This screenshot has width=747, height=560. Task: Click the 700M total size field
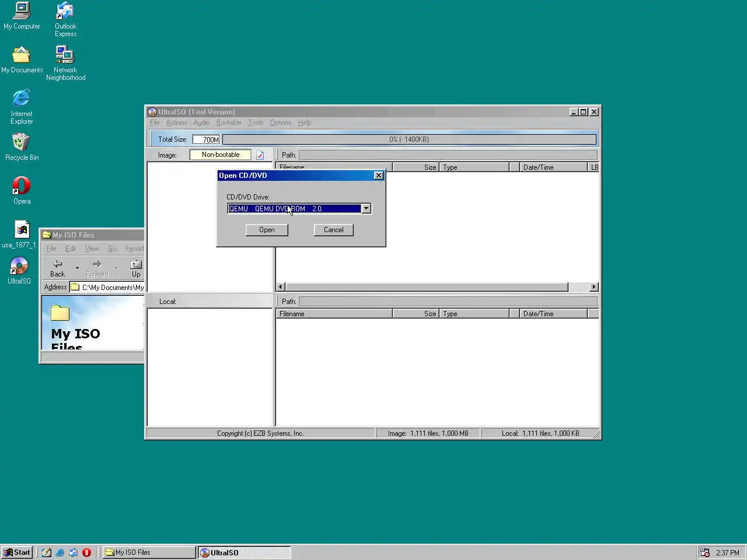tap(206, 140)
